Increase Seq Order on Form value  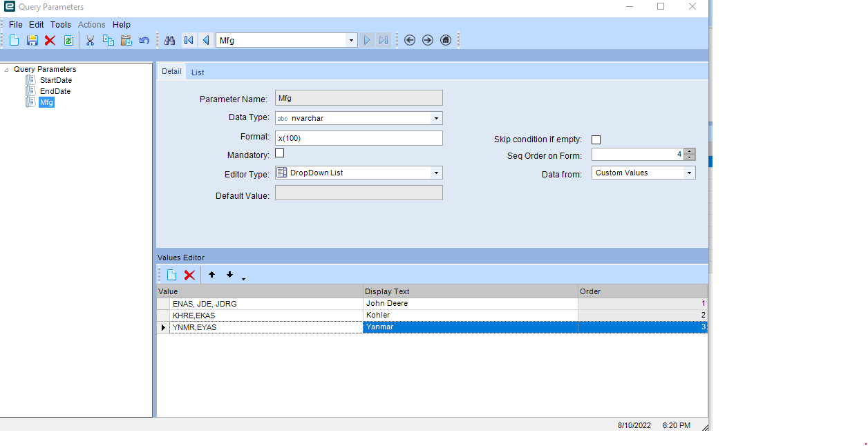click(x=690, y=151)
